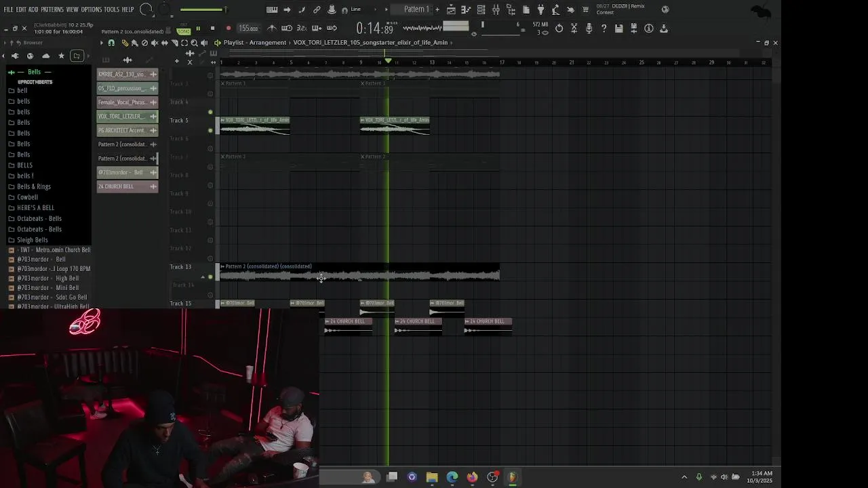Open playlist options menu arrow
Image resolution: width=868 pixels, height=488 pixels.
point(102,43)
